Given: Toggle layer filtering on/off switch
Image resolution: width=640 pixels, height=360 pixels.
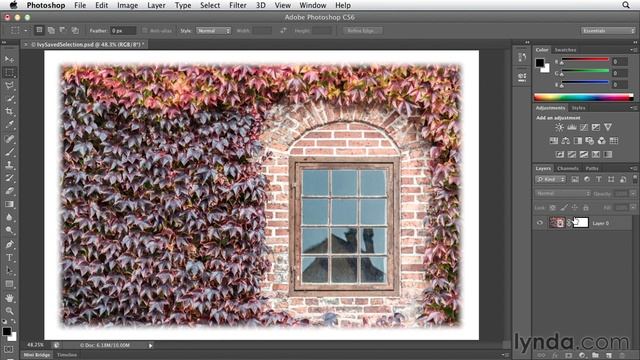Looking at the screenshot, I should (x=634, y=179).
